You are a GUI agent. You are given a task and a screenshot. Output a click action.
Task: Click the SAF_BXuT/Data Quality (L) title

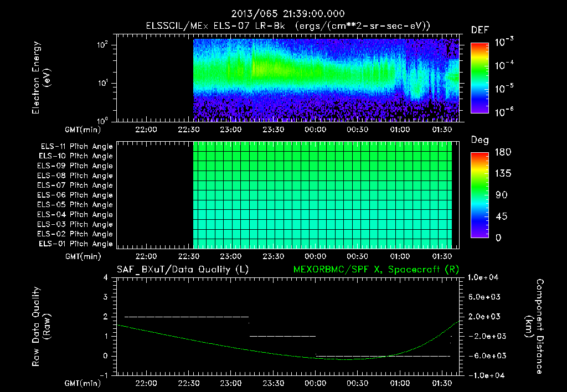[x=183, y=270]
